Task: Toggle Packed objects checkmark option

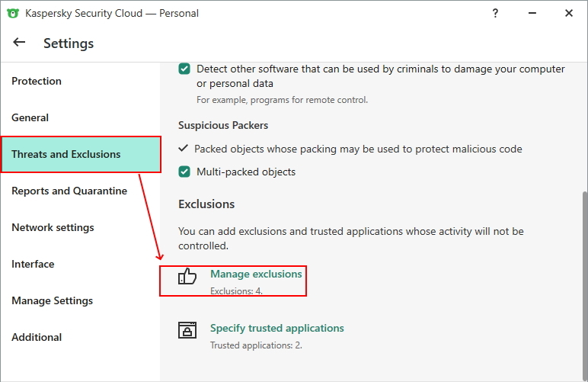Action: coord(183,149)
